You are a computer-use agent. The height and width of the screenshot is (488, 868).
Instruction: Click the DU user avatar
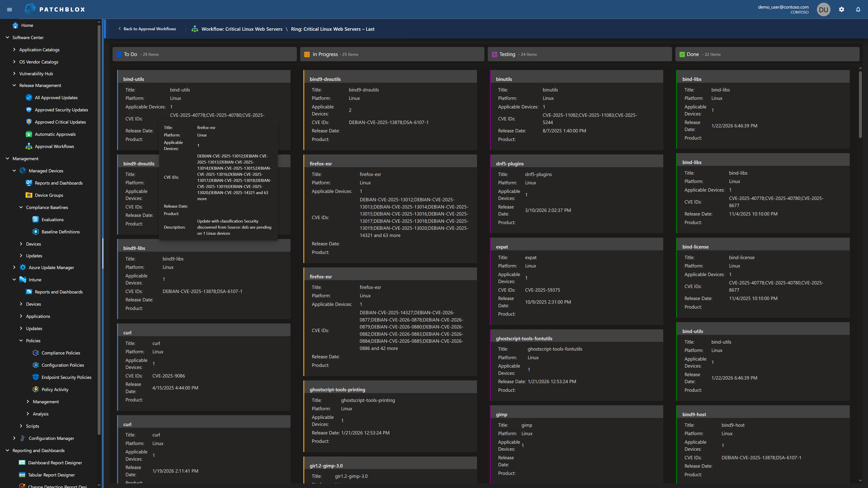click(823, 9)
